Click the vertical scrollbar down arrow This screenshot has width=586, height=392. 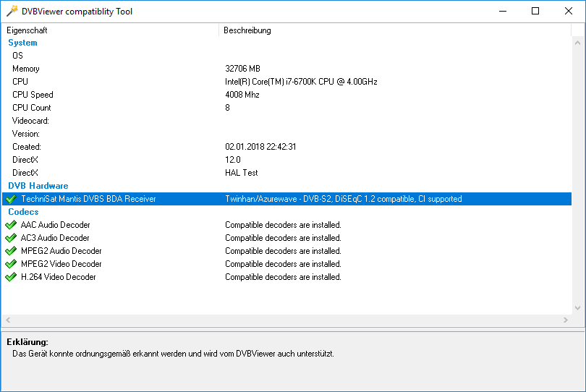[578, 308]
